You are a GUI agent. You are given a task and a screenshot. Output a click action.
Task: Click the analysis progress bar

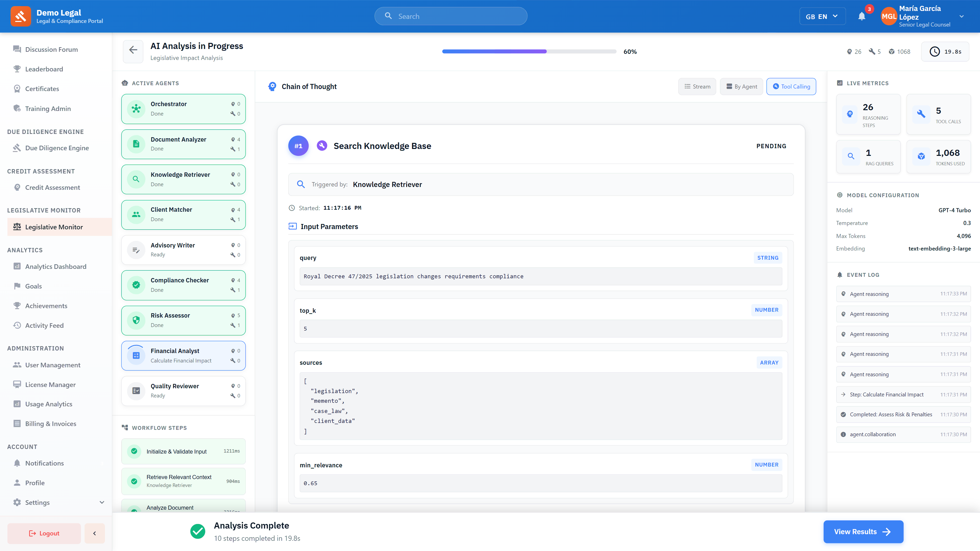pos(529,51)
